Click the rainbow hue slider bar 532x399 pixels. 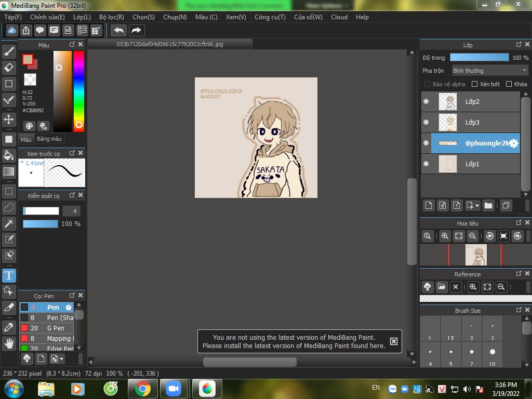pos(79,91)
